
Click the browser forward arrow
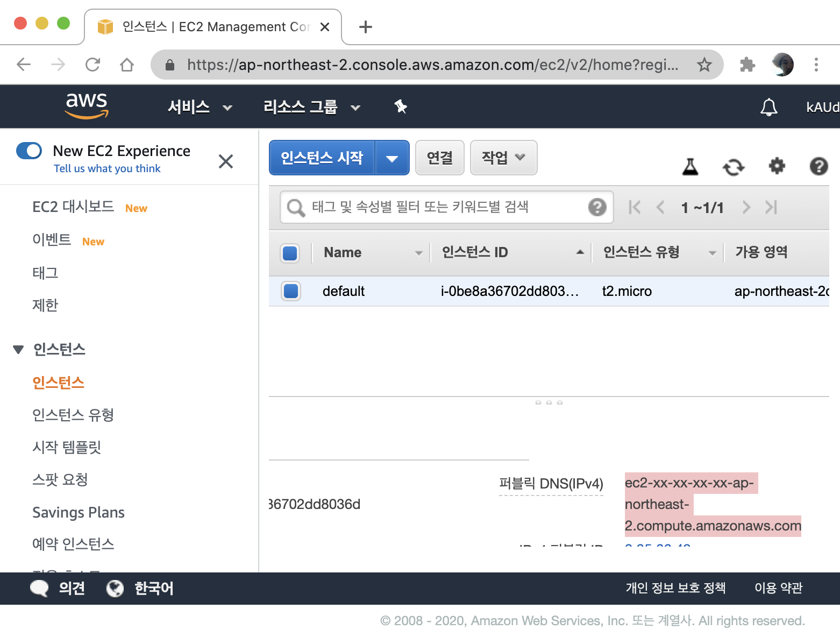pyautogui.click(x=58, y=65)
